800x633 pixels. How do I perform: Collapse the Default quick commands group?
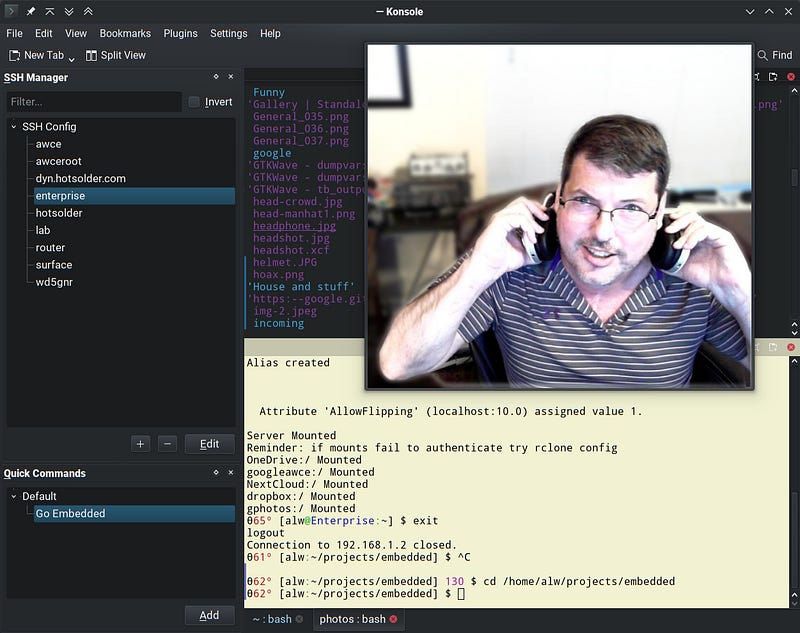pos(13,496)
